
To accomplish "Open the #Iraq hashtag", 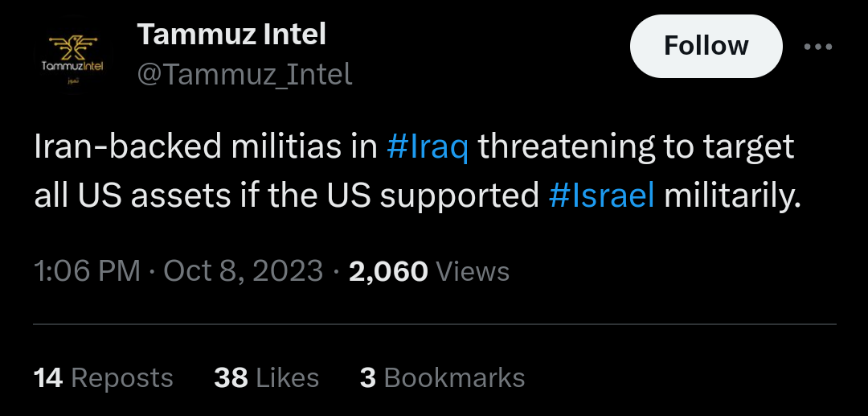I will pyautogui.click(x=427, y=148).
